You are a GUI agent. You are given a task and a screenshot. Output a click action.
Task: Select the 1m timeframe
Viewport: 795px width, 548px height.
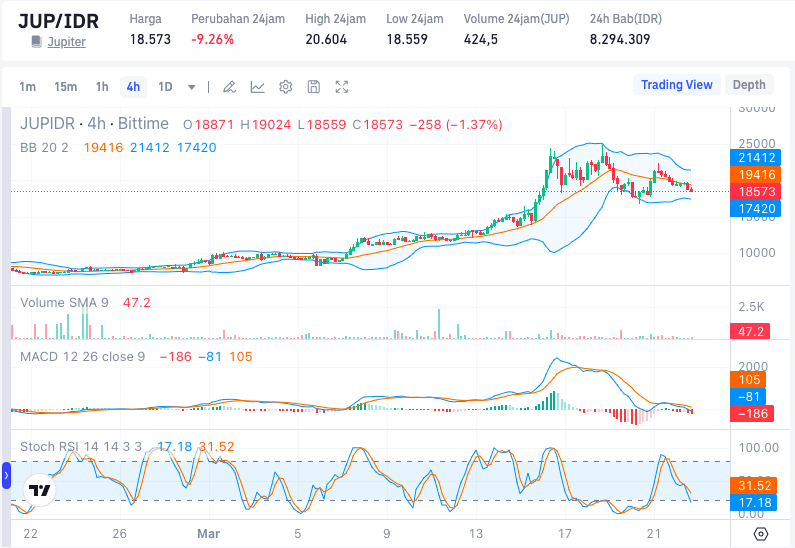28,87
